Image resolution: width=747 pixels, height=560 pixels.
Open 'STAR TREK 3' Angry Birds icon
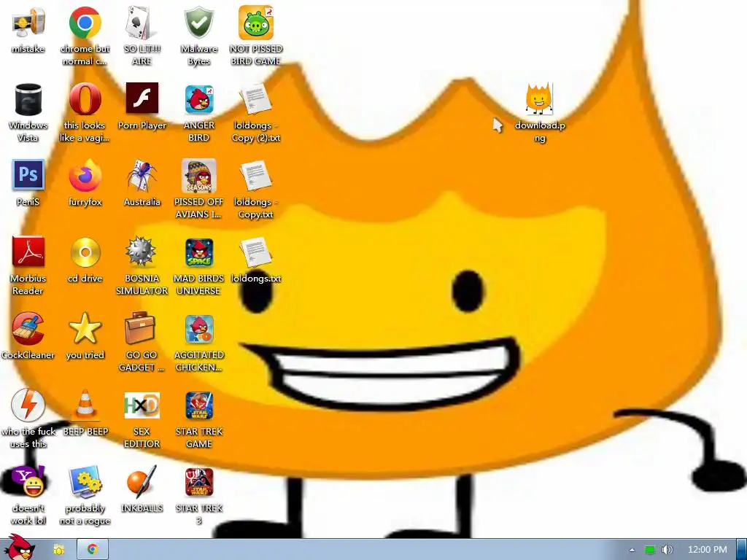click(199, 483)
